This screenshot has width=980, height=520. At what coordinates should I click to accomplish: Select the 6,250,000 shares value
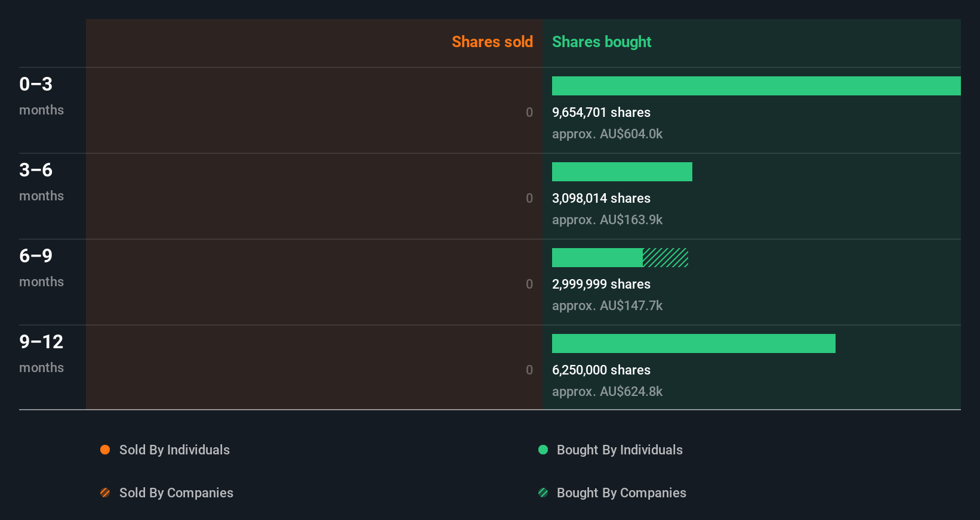(601, 370)
